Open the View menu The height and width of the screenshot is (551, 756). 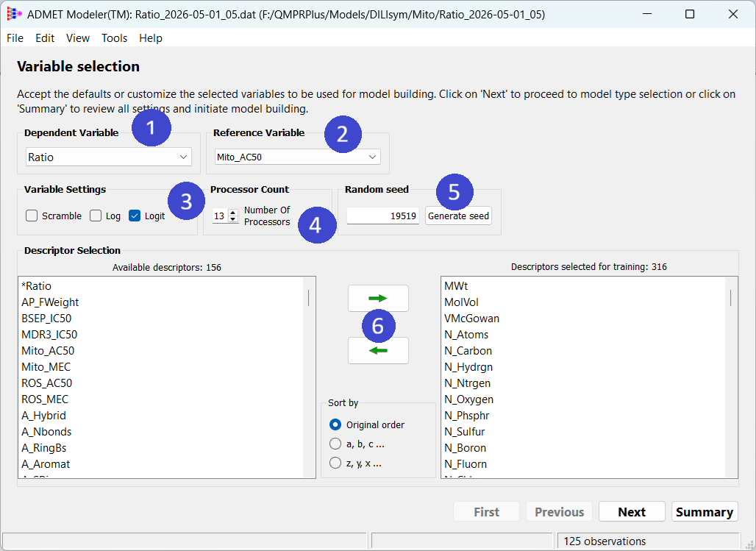[x=78, y=38]
